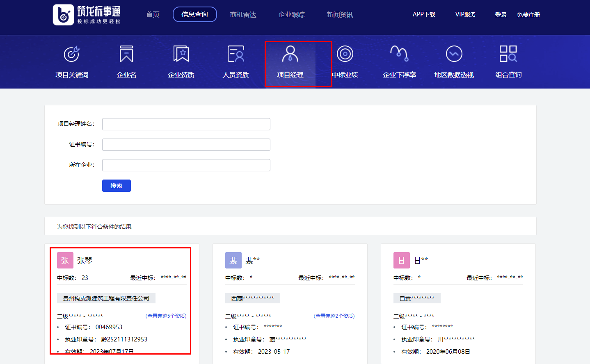This screenshot has height=364, width=590.
Task: Switch to the 信息查询 tab
Action: pyautogui.click(x=194, y=15)
